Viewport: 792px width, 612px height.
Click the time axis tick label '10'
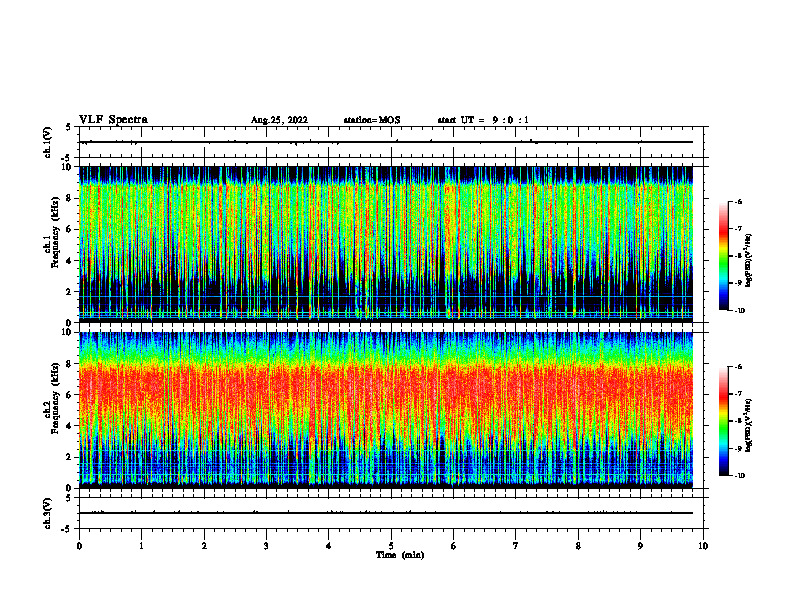[x=703, y=546]
